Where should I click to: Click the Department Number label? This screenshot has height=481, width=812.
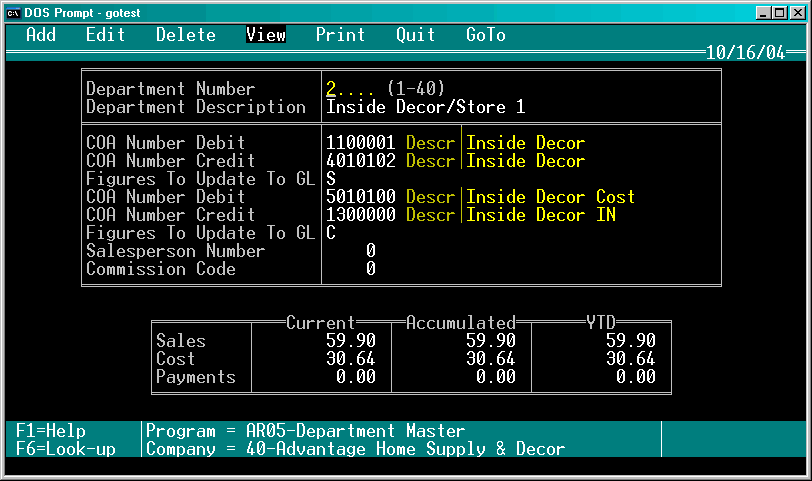(171, 89)
